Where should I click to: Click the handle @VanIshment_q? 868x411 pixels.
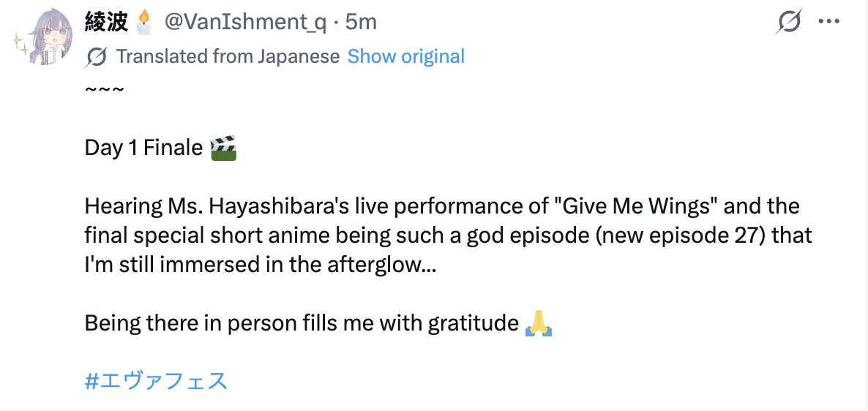(x=245, y=22)
